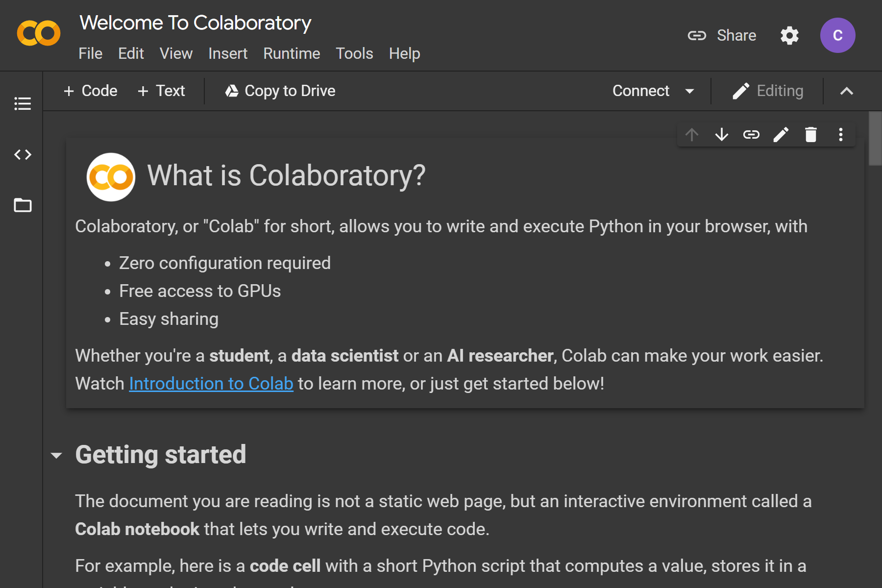Screen dimensions: 882x588
Task: Add a new Code cell
Action: tap(91, 91)
